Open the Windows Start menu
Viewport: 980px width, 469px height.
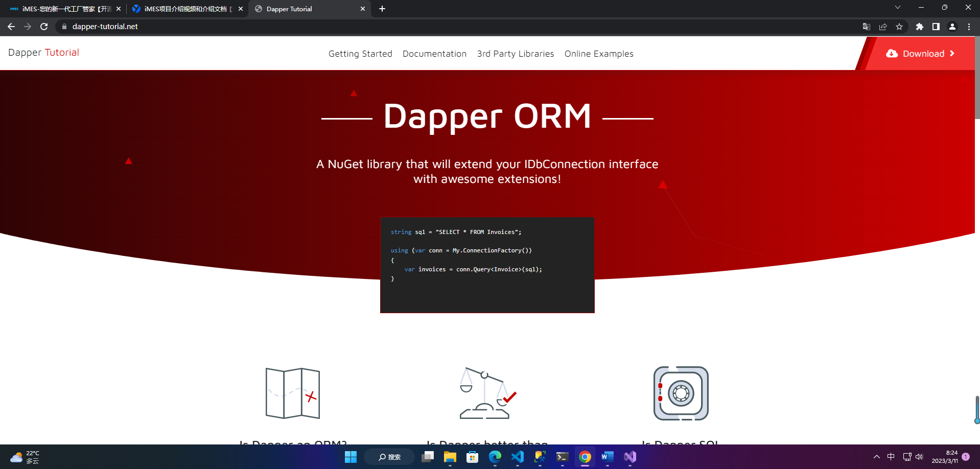(351, 457)
